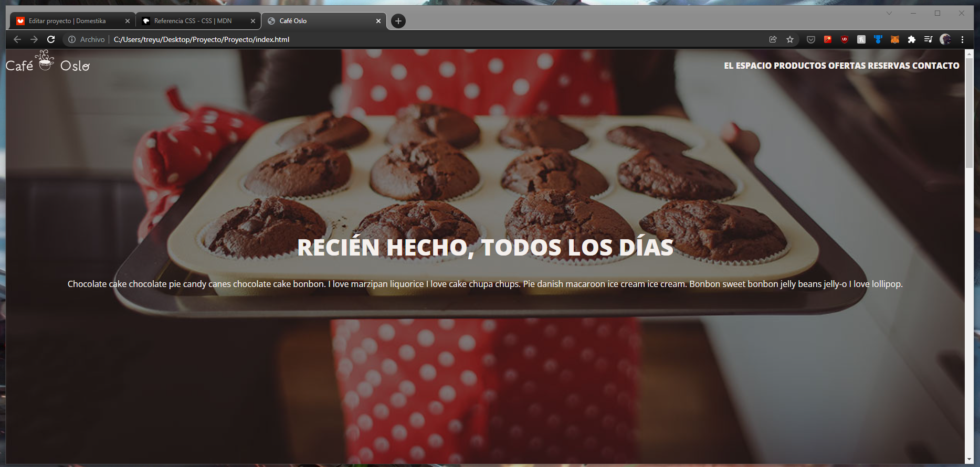Maximize the Chrome window
This screenshot has width=980, height=467.
pyautogui.click(x=937, y=13)
